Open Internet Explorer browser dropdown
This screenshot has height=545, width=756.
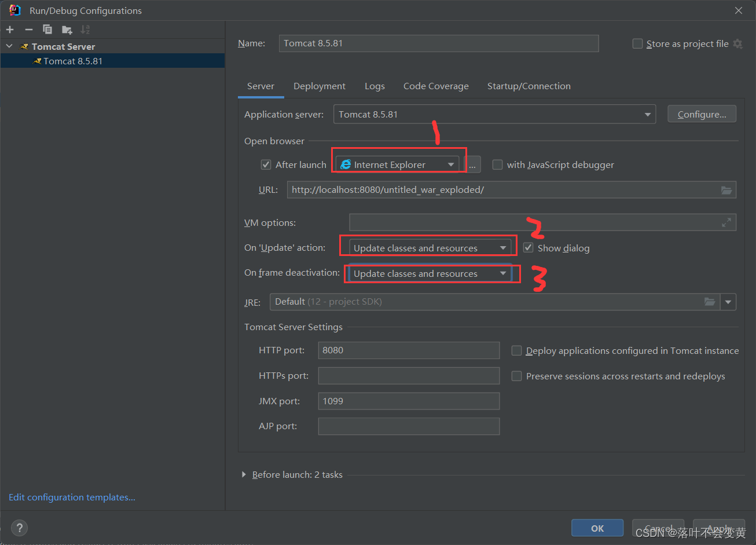click(397, 164)
